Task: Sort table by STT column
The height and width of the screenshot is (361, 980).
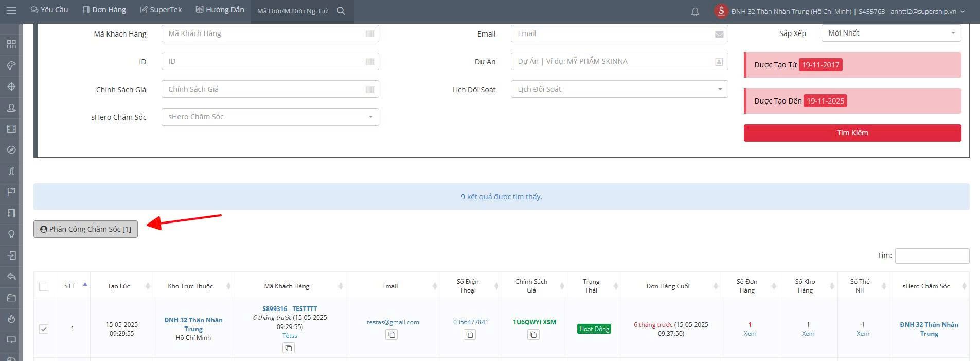Action: click(x=73, y=286)
